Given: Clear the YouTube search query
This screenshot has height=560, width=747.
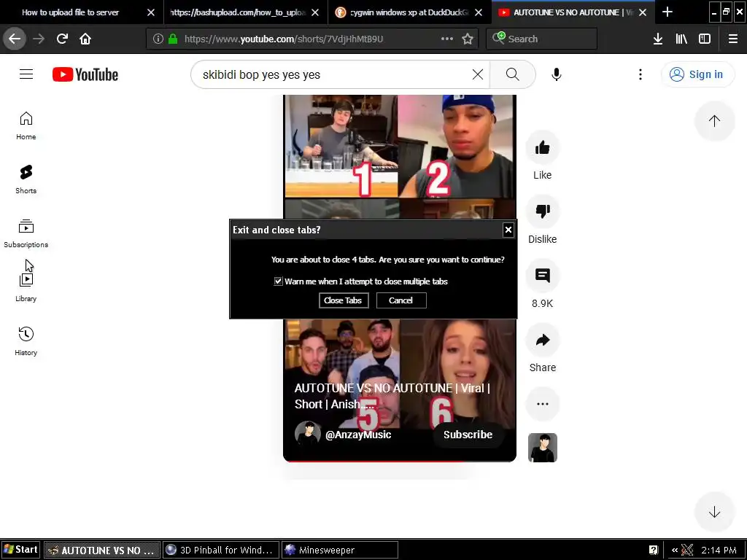Looking at the screenshot, I should pyautogui.click(x=477, y=74).
